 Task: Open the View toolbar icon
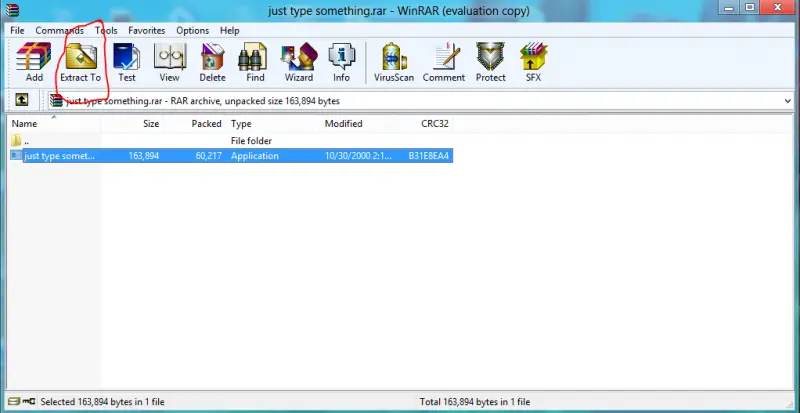pyautogui.click(x=169, y=62)
